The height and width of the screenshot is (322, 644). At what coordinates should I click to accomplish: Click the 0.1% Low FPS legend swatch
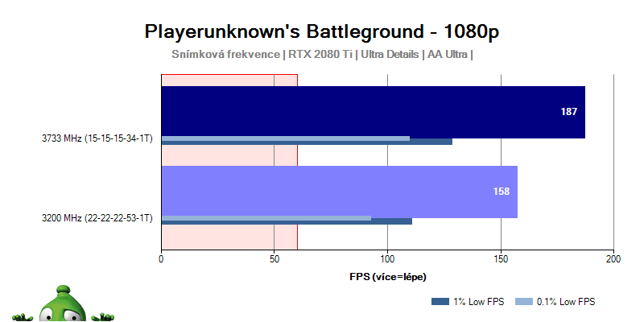[524, 302]
